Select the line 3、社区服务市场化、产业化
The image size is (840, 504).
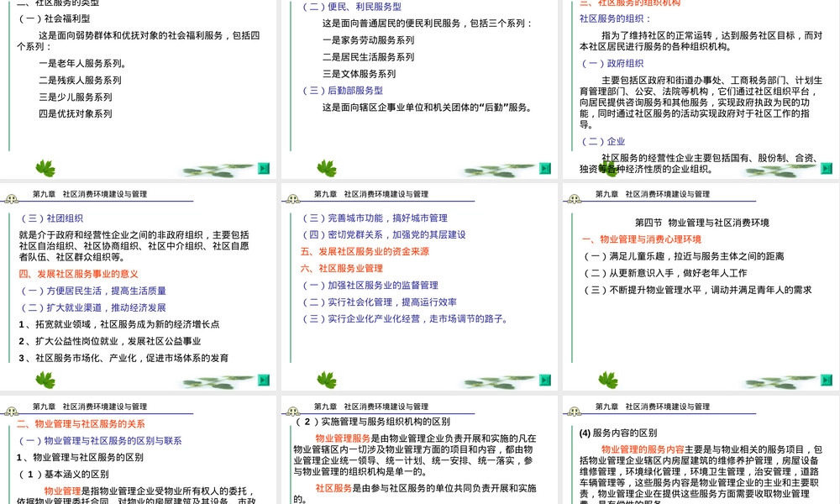tap(123, 359)
